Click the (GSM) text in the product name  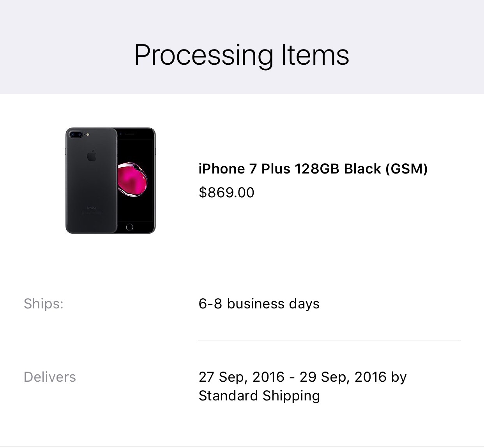point(407,169)
